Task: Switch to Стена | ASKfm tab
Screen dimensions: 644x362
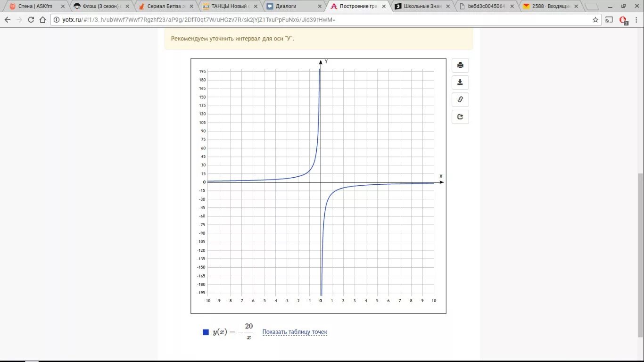Action: [35, 7]
